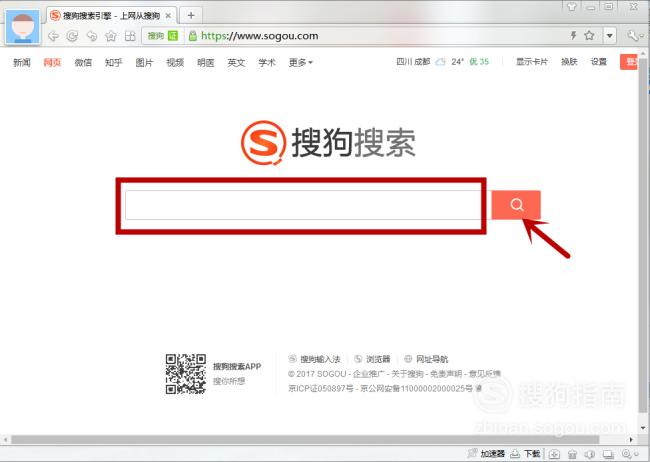Click the green 搜狗 site badge
This screenshot has width=650, height=462.
[163, 36]
